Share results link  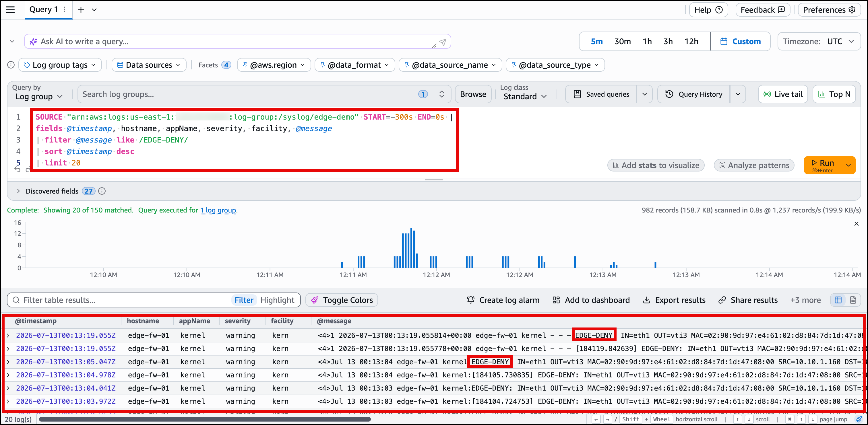pyautogui.click(x=748, y=300)
